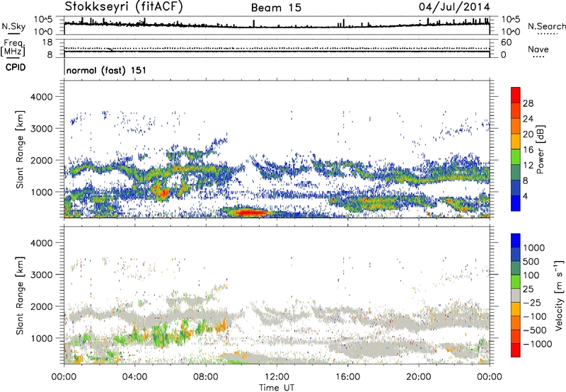Click the date '04/Jul/2014'
Viewport: 566px width, 392px height.
coord(454,7)
